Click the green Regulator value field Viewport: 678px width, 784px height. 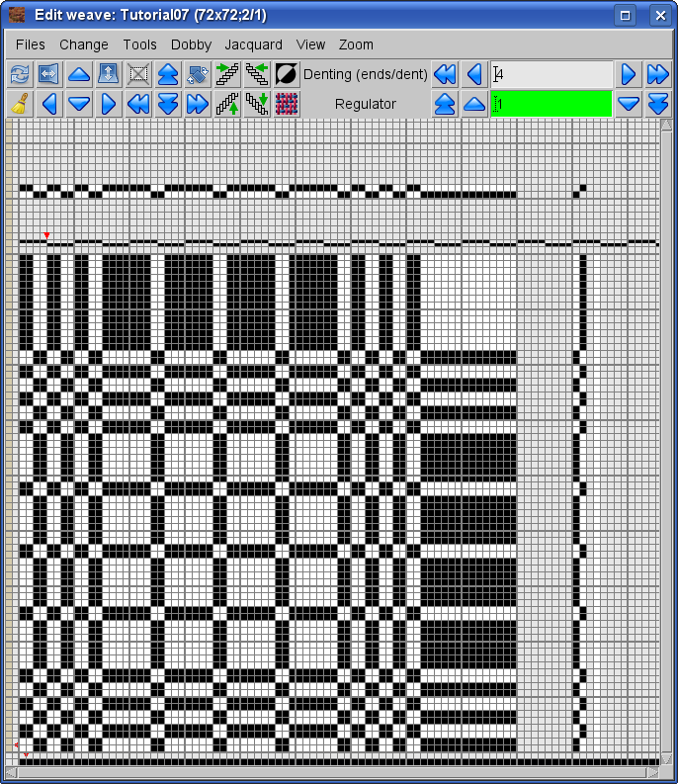551,104
